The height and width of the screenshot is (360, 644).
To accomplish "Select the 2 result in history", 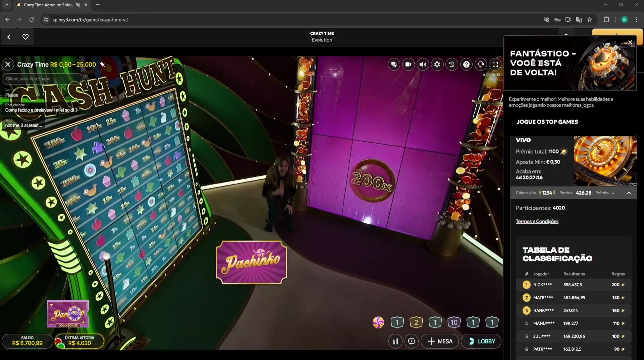I will (x=416, y=322).
